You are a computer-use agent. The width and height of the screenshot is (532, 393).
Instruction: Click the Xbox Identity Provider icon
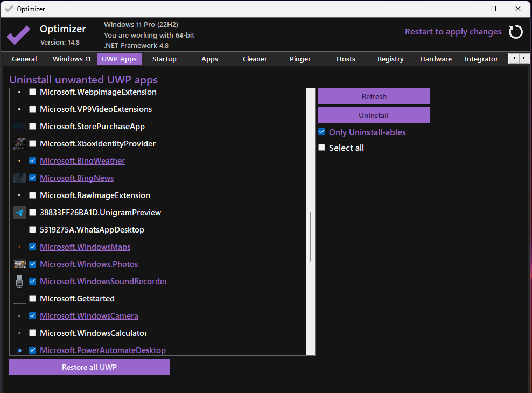[19, 144]
